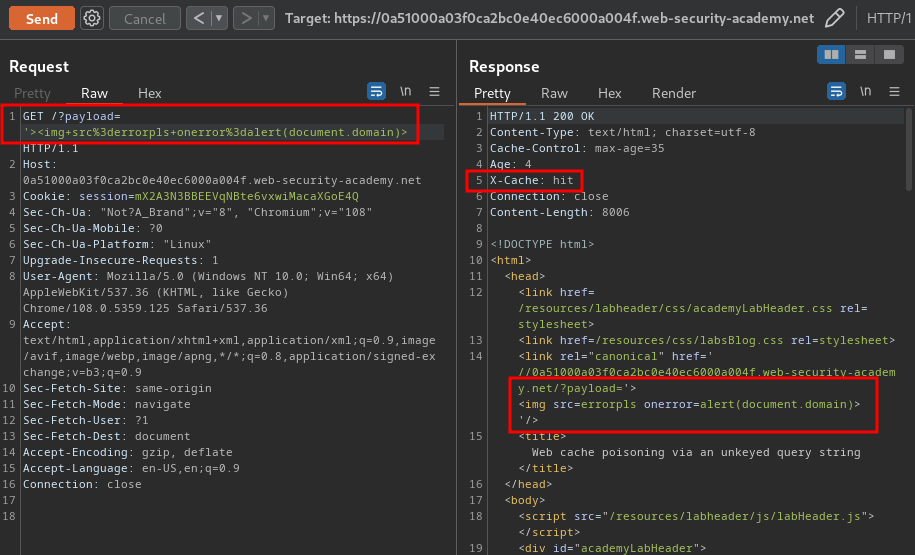This screenshot has width=915, height=555.
Task: Select top-bottom split layout icon
Action: tap(860, 55)
